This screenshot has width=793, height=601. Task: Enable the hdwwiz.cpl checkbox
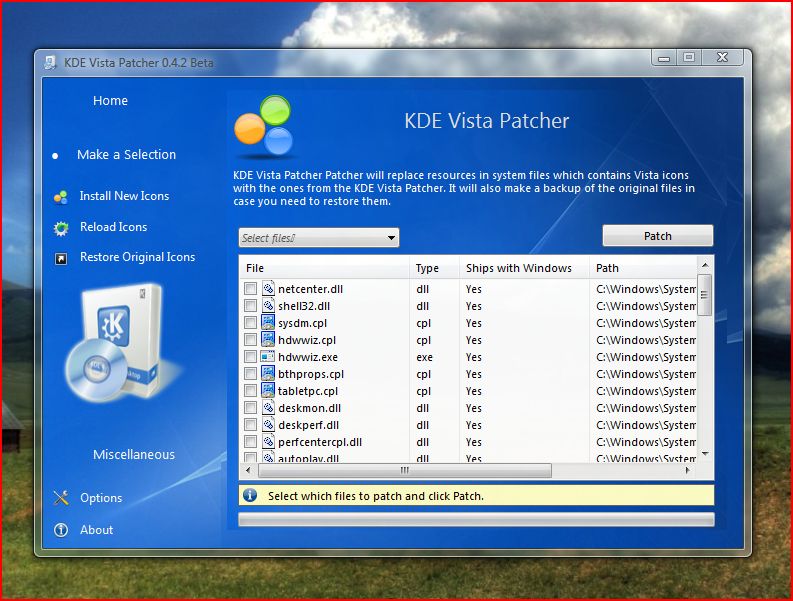tap(250, 339)
